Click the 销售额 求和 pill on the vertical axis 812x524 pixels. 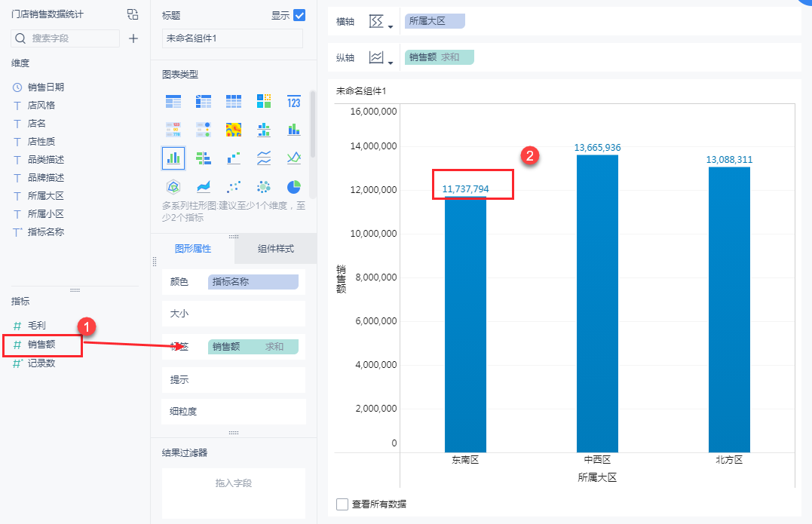pos(439,57)
